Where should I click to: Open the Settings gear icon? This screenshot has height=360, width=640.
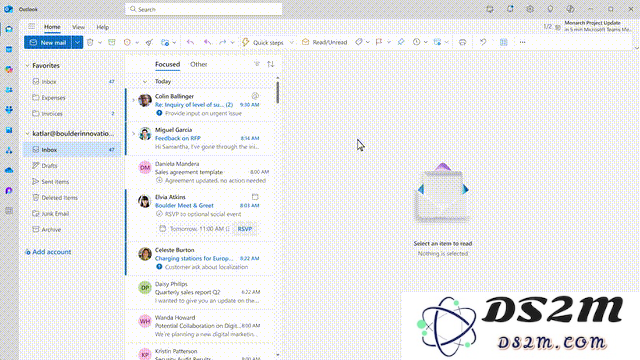[x=530, y=9]
